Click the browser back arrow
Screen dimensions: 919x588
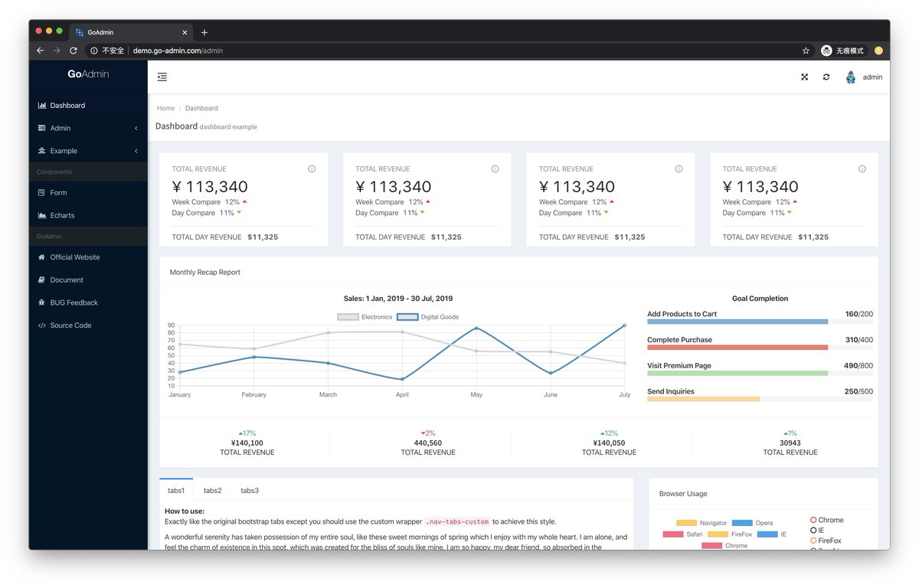[40, 51]
